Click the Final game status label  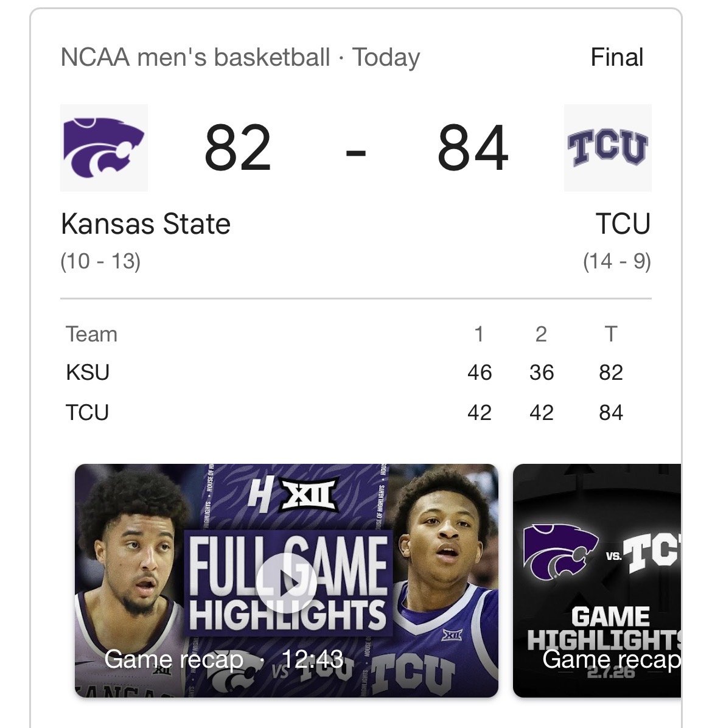tap(616, 58)
